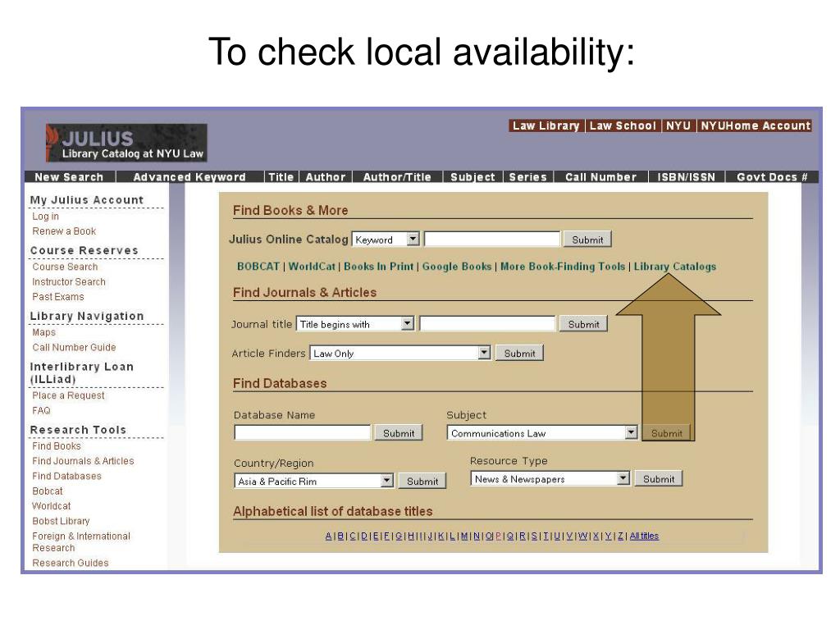This screenshot has width=840, height=630.
Task: Open the Bobst Library link
Action: [x=61, y=521]
